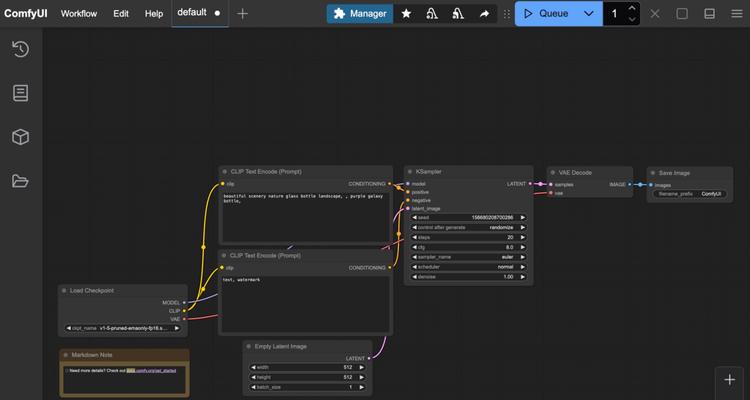Adjust the cfg 8.0 value widget
The height and width of the screenshot is (400, 750).
point(469,247)
